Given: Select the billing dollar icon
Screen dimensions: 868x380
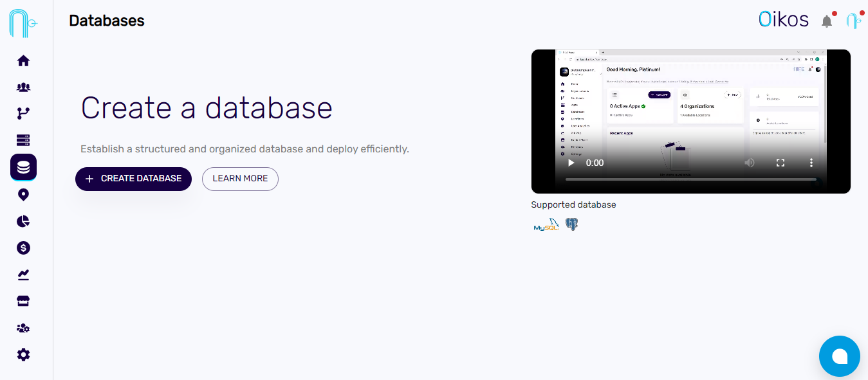Looking at the screenshot, I should (x=23, y=248).
